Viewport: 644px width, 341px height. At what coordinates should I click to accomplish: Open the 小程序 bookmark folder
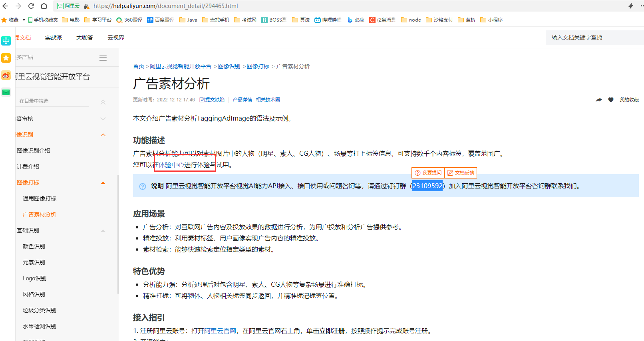tap(491, 20)
